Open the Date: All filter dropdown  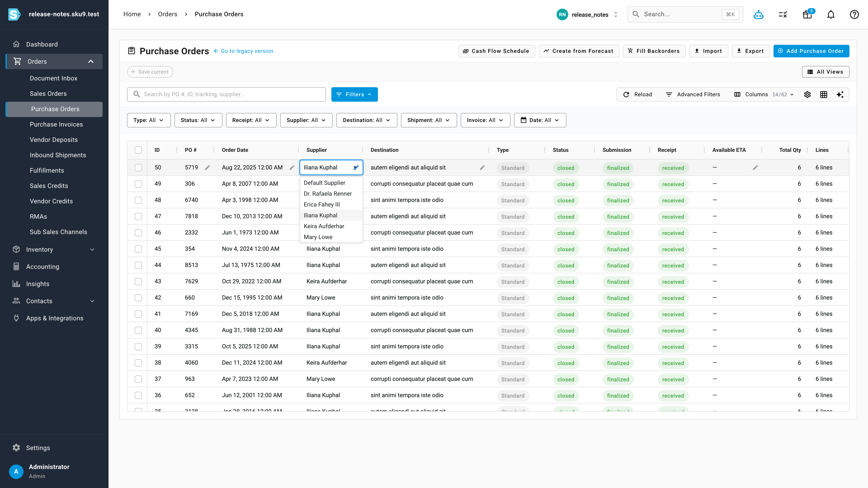(540, 120)
